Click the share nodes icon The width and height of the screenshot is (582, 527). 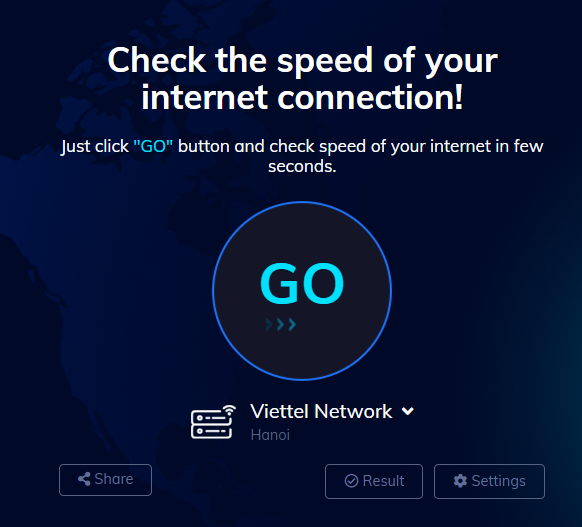pos(84,479)
